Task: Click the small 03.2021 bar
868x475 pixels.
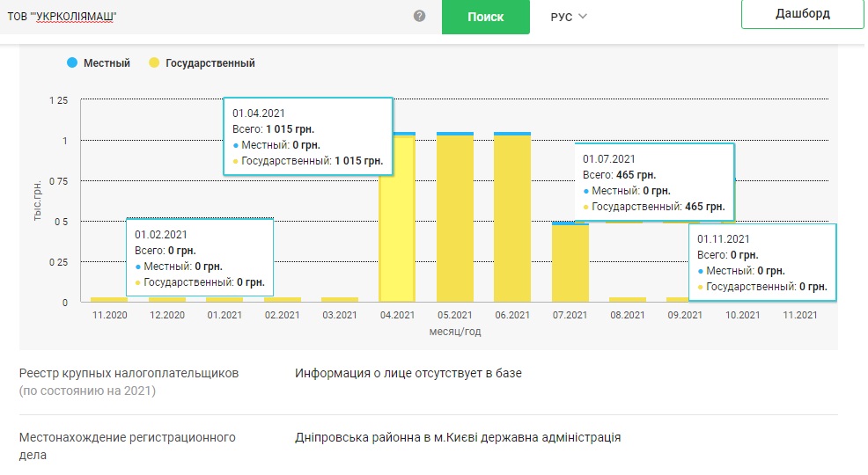Action: [340, 300]
